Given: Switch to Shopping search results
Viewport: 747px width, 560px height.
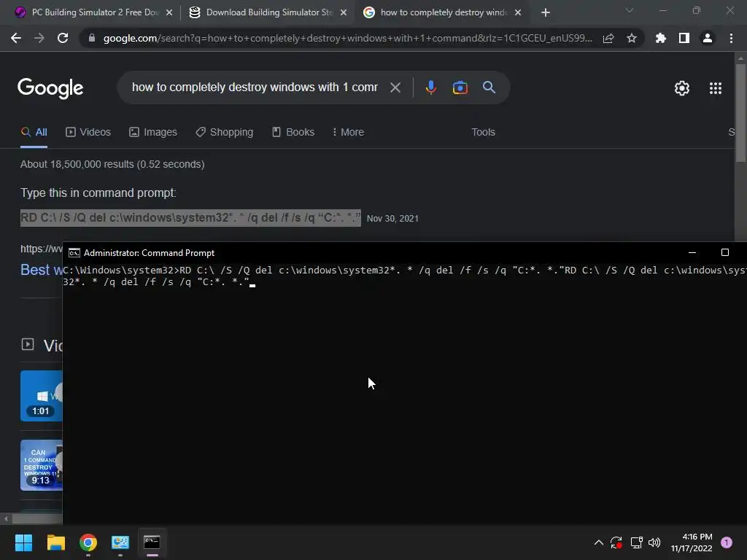Looking at the screenshot, I should click(225, 133).
